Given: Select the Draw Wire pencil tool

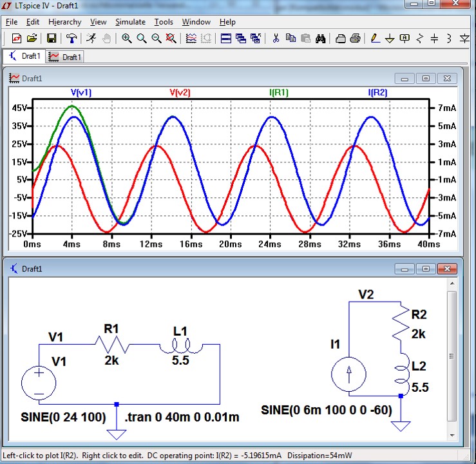Looking at the screenshot, I should (x=376, y=39).
